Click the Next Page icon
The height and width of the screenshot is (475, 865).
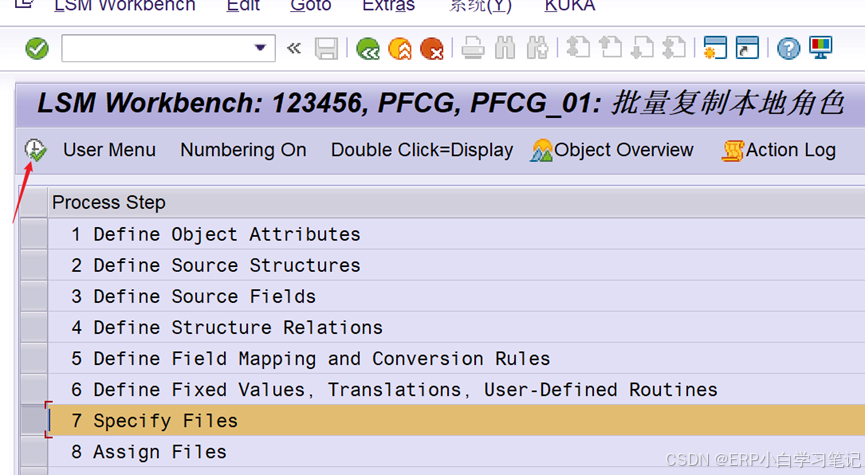click(642, 47)
